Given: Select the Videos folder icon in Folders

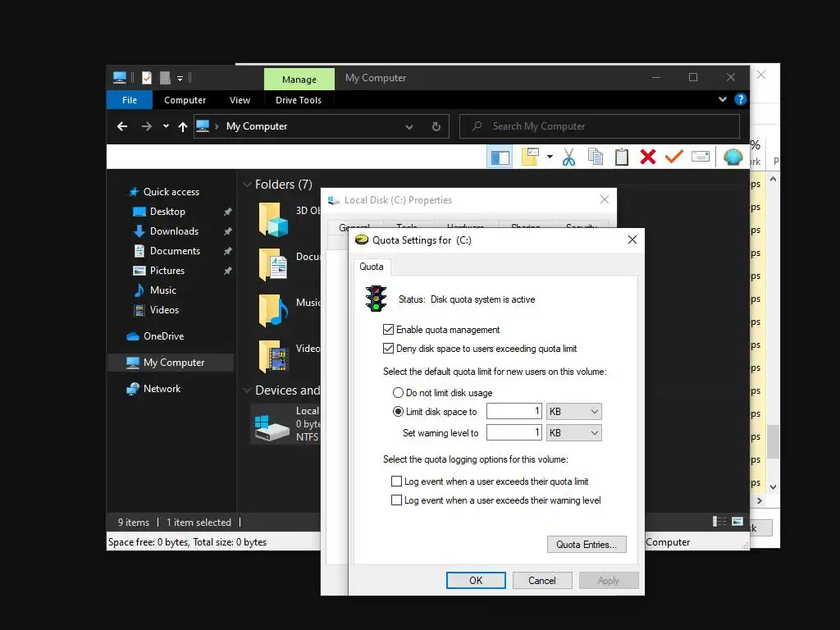Looking at the screenshot, I should pos(274,356).
